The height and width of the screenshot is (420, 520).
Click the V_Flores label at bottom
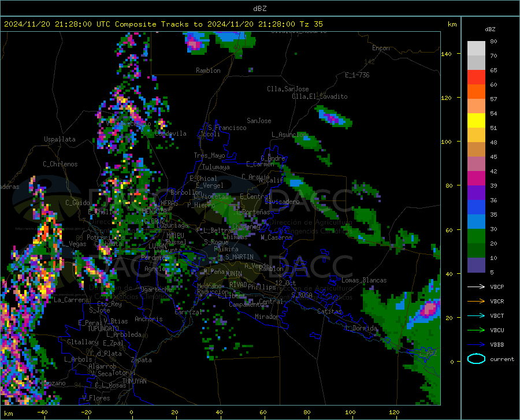pyautogui.click(x=96, y=398)
